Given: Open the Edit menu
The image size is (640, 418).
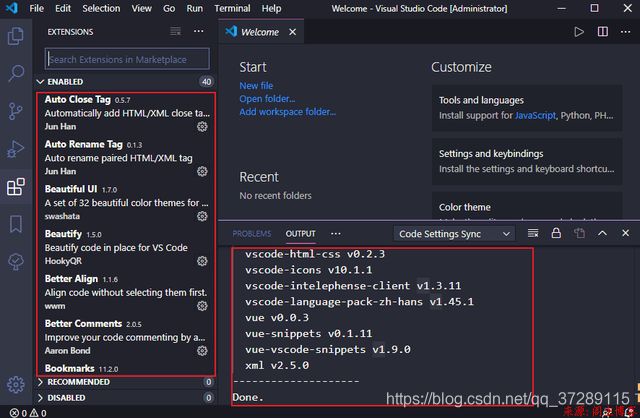Looking at the screenshot, I should pyautogui.click(x=63, y=8).
